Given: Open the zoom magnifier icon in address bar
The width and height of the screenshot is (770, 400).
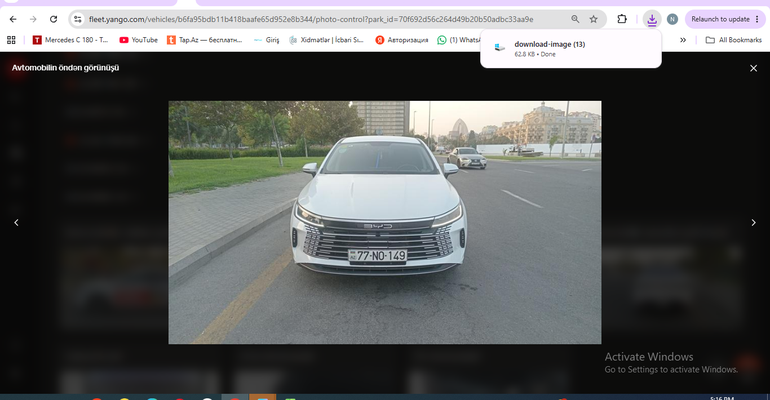Looking at the screenshot, I should pyautogui.click(x=575, y=19).
